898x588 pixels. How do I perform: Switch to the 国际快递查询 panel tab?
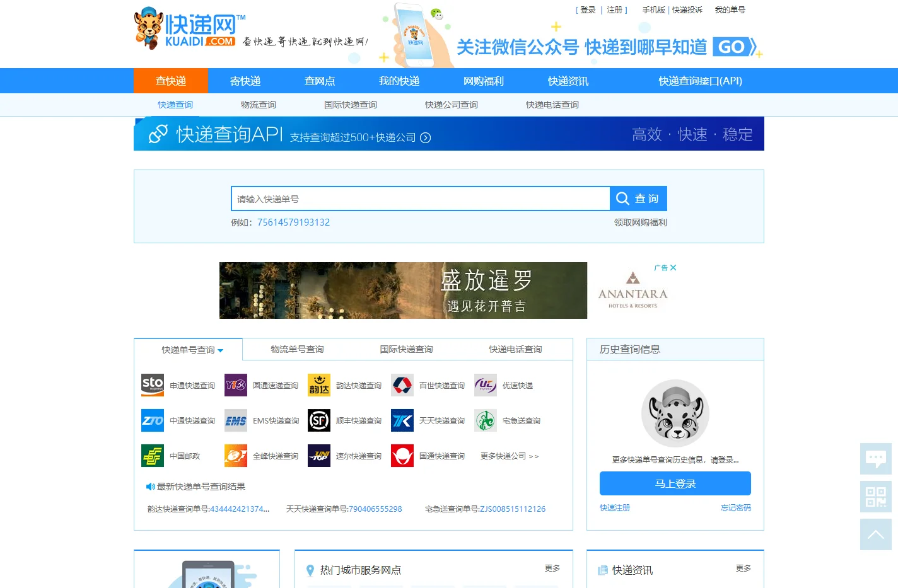tap(406, 349)
